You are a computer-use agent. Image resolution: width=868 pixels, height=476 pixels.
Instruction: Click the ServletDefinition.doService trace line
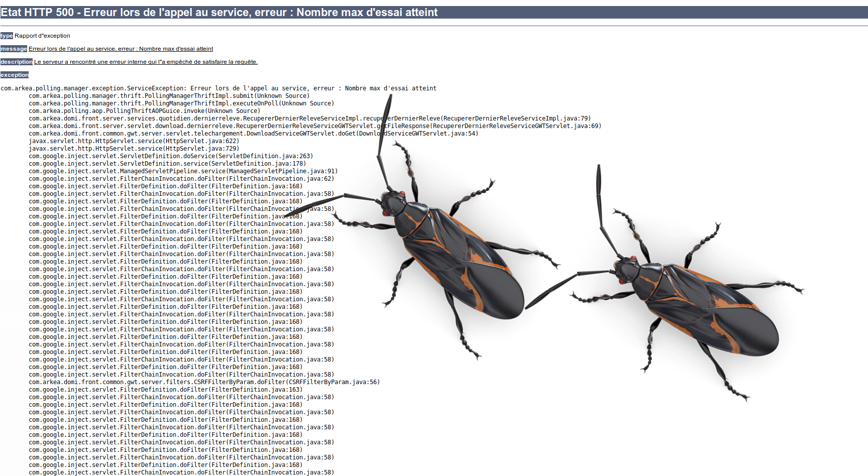(171, 156)
